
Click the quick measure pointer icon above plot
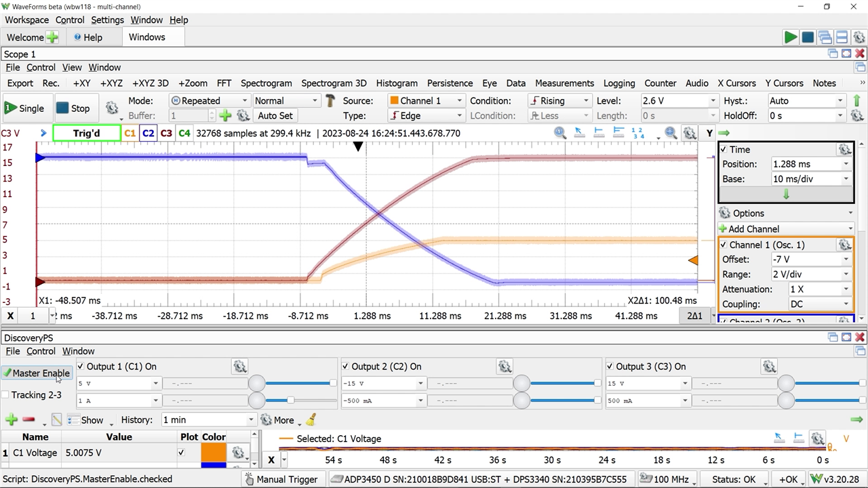pyautogui.click(x=579, y=133)
